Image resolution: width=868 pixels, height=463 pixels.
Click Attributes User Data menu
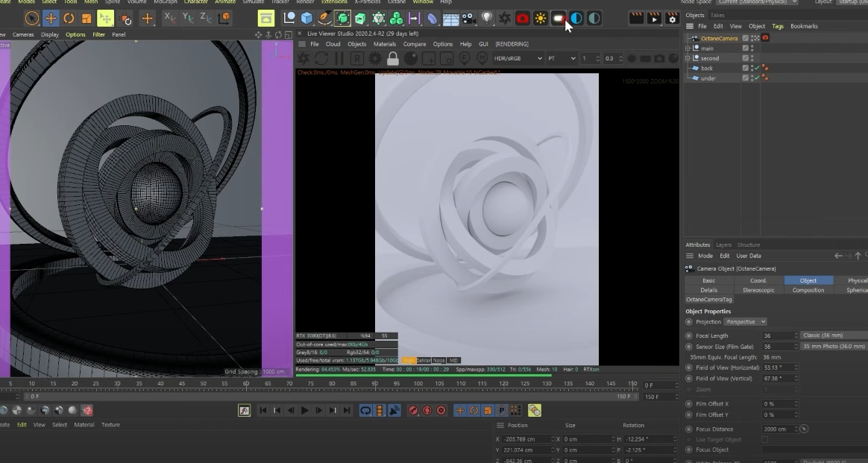tap(749, 256)
